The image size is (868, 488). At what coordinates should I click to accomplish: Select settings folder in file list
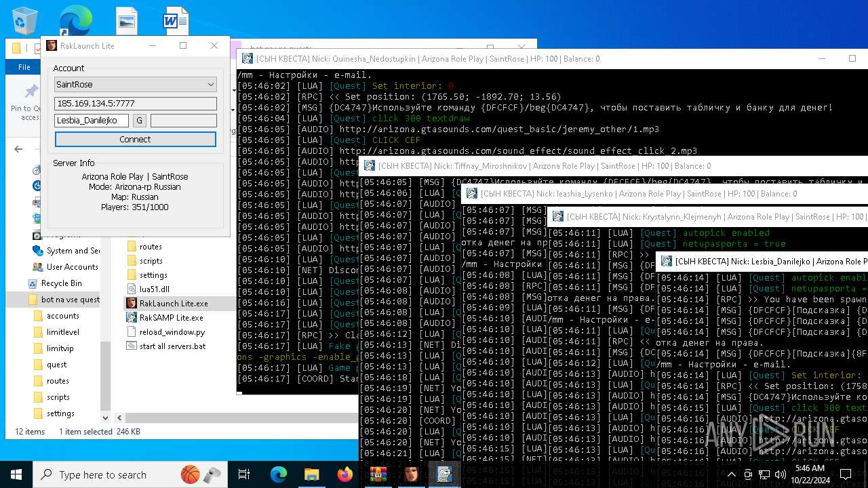coord(147,275)
